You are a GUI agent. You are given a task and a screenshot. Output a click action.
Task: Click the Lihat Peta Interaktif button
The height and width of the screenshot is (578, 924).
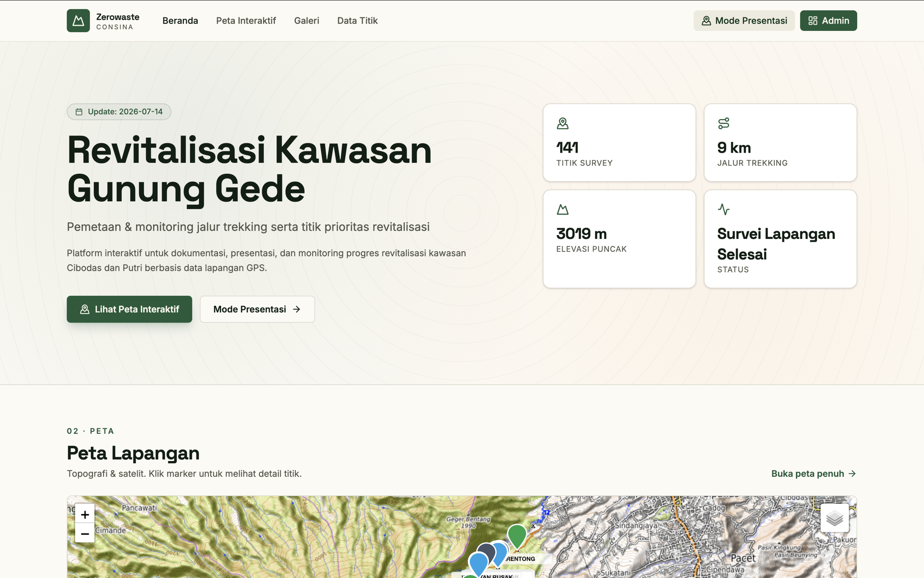pos(129,309)
